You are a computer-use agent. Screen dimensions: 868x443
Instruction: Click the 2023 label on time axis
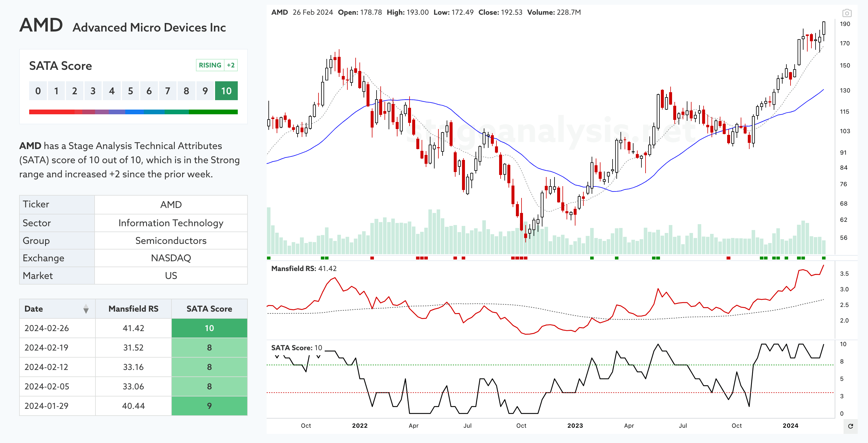click(575, 426)
